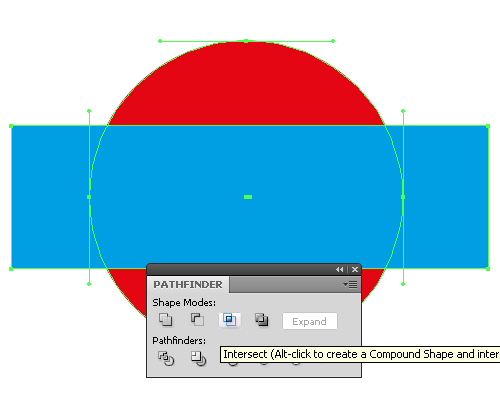Close the Pathfinder panel
500x413 pixels.
tap(355, 269)
